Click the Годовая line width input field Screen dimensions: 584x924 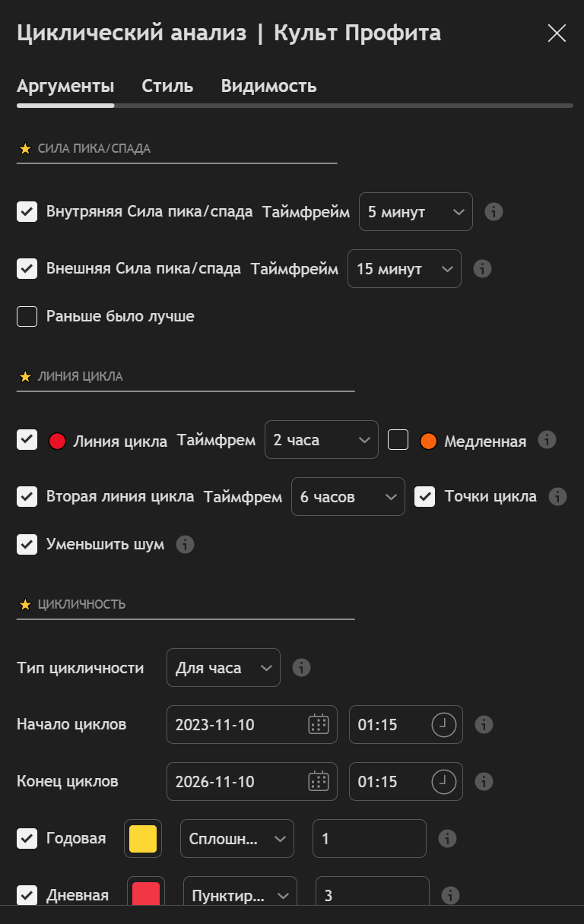370,838
